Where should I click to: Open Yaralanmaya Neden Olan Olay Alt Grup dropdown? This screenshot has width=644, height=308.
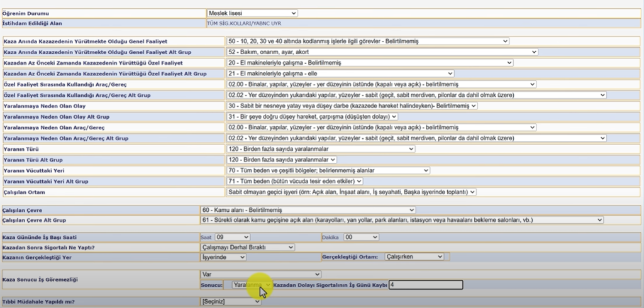click(x=312, y=117)
